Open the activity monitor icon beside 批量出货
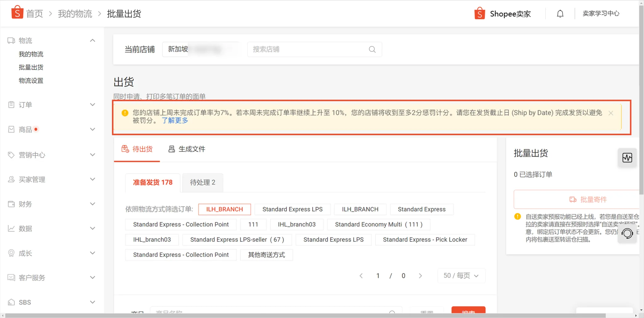 tap(627, 157)
